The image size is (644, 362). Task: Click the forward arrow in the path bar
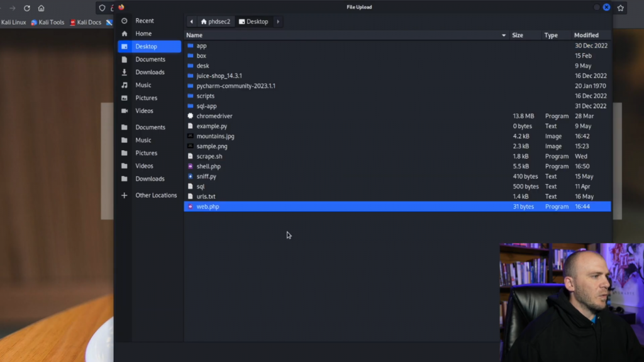pos(278,22)
